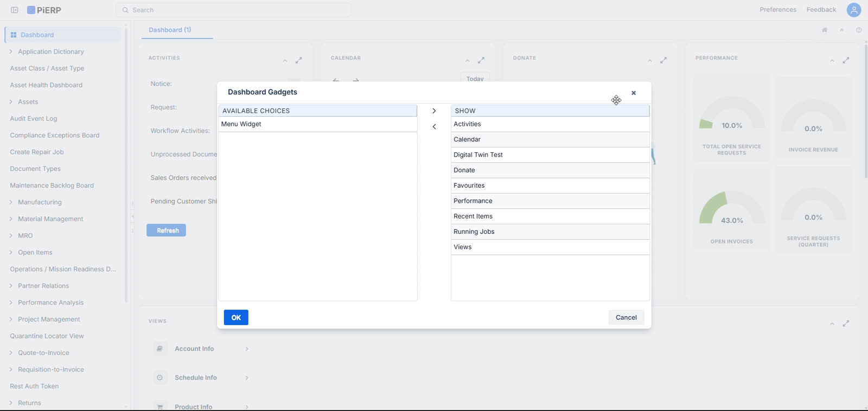Maximize the Performance gadget
The width and height of the screenshot is (868, 411).
pyautogui.click(x=846, y=60)
